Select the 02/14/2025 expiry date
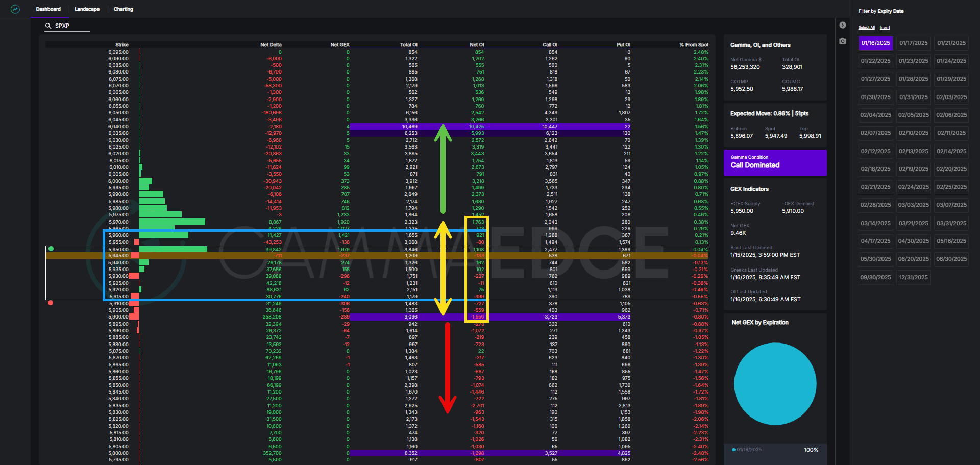The width and height of the screenshot is (980, 465). [951, 152]
